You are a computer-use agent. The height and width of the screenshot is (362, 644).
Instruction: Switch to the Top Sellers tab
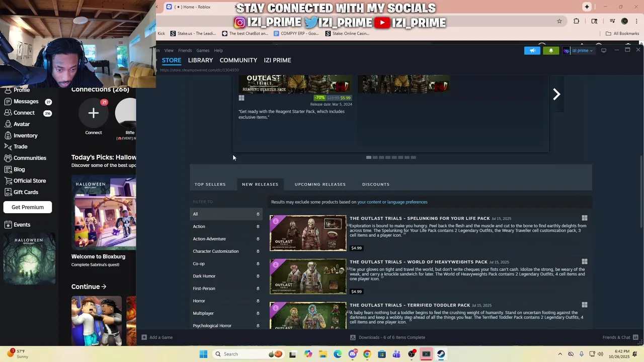coord(210,184)
